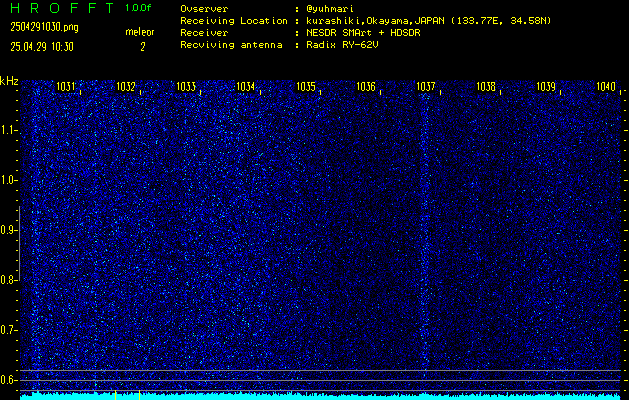This screenshot has width=629, height=400.
Task: Click the Ovserver field label
Action: coord(204,9)
